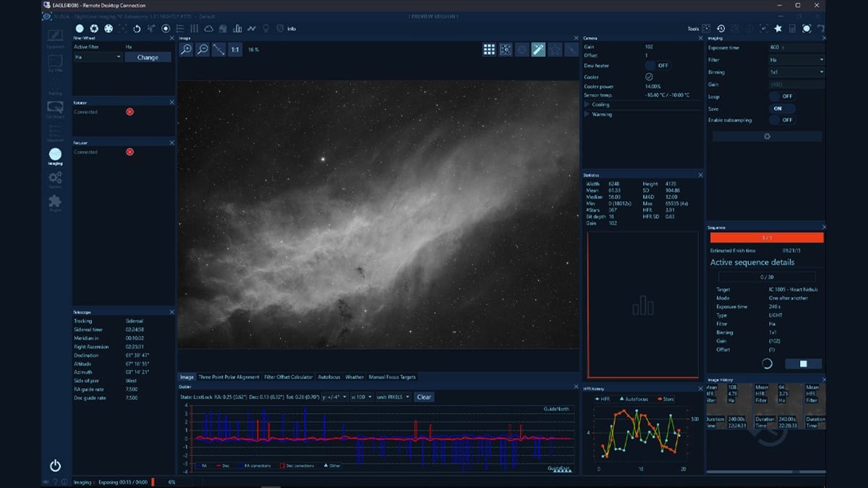Toggle the grid overlay icon above the image
Screen dimensions: 868x488
click(x=489, y=49)
